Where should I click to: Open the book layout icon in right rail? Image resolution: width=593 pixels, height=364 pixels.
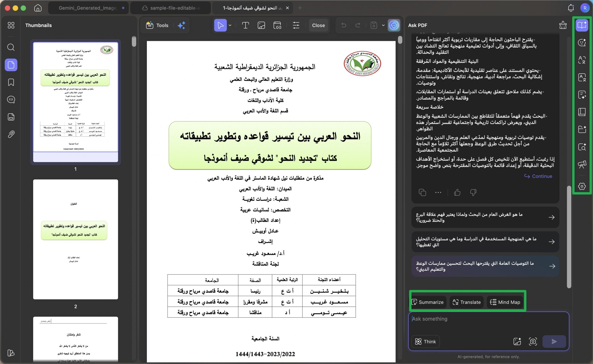tap(582, 112)
